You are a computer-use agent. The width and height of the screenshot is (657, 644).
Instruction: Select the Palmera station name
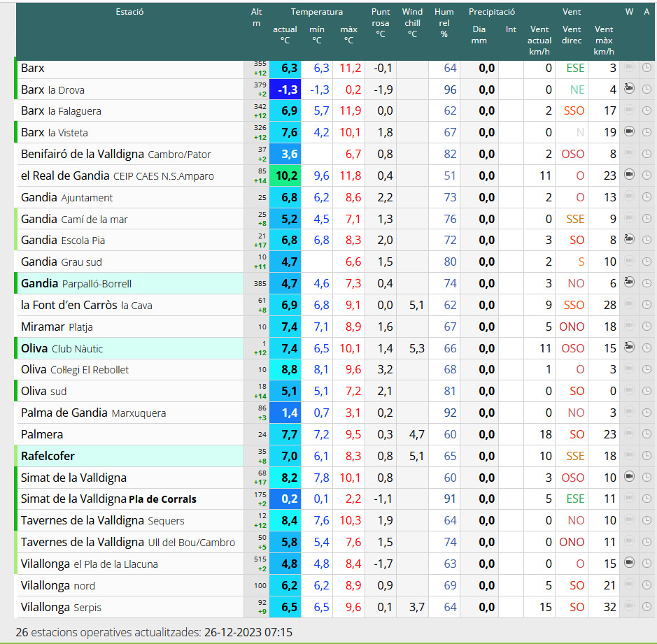pyautogui.click(x=42, y=435)
